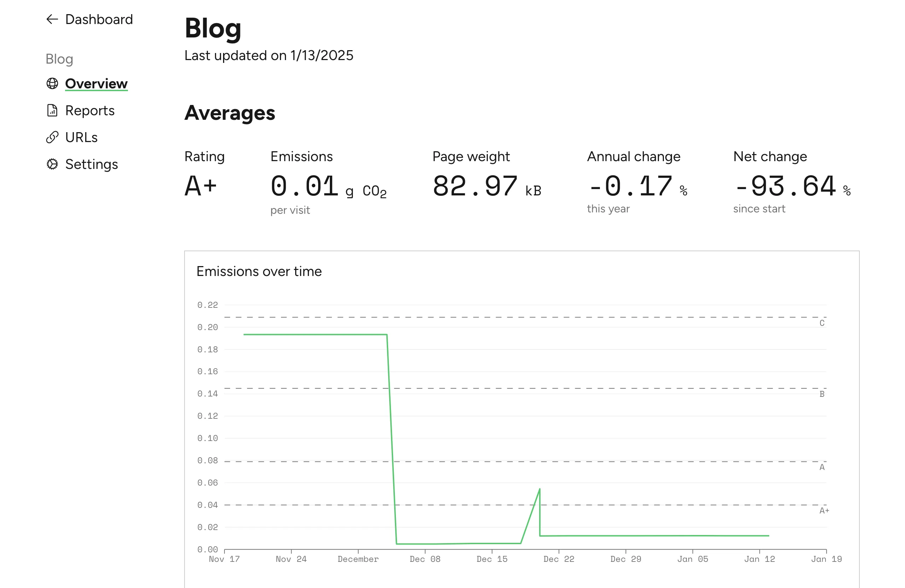The image size is (905, 588).
Task: Select the Overview navigation item
Action: pyautogui.click(x=96, y=84)
